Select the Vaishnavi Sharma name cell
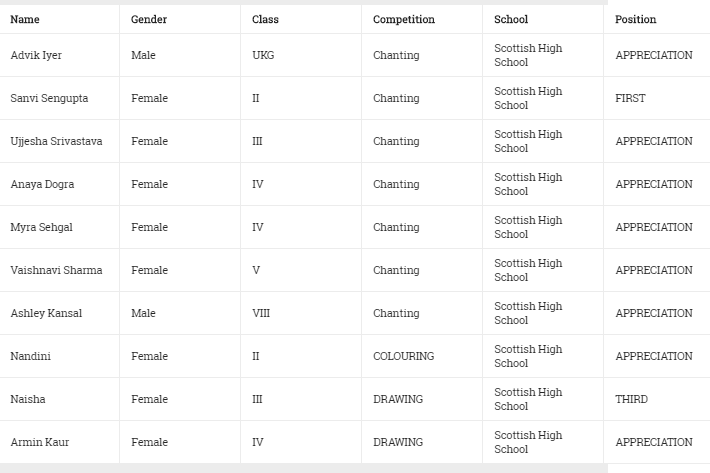Screen dimensions: 710x473 pos(56,271)
